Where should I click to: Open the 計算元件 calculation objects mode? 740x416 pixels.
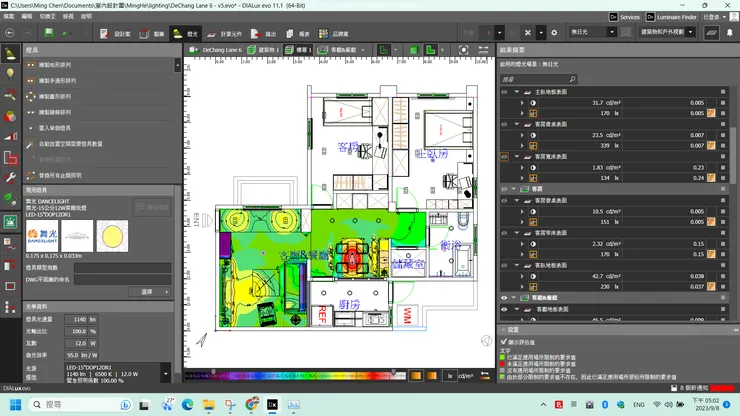(225, 33)
